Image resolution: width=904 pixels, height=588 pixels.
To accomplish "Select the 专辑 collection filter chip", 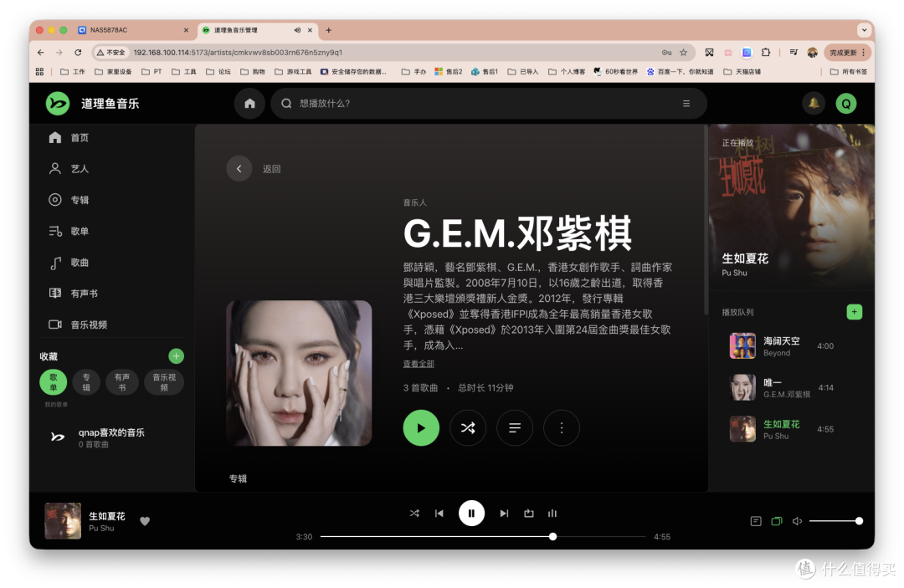I will 86,382.
